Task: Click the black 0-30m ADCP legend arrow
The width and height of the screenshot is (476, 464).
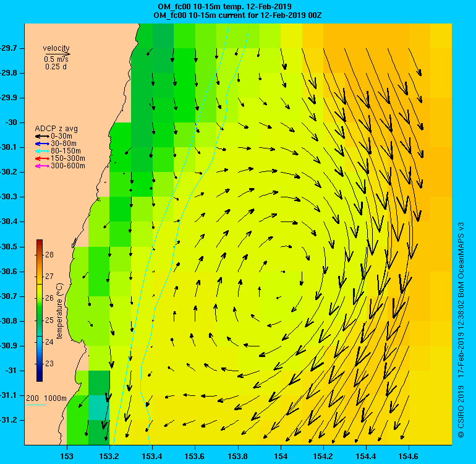Action: (x=42, y=137)
